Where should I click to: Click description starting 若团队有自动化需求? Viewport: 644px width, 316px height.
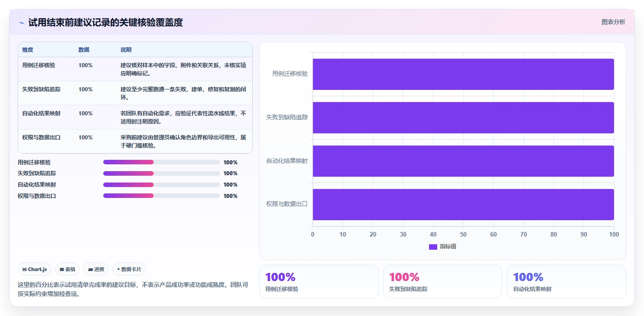(183, 118)
